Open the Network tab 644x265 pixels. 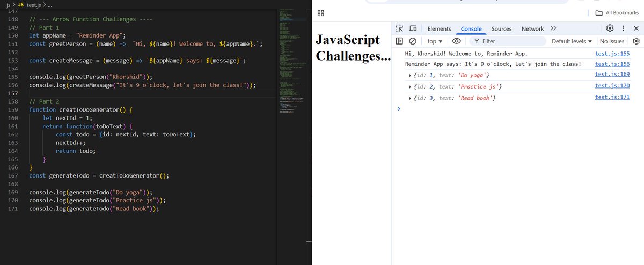(x=532, y=29)
